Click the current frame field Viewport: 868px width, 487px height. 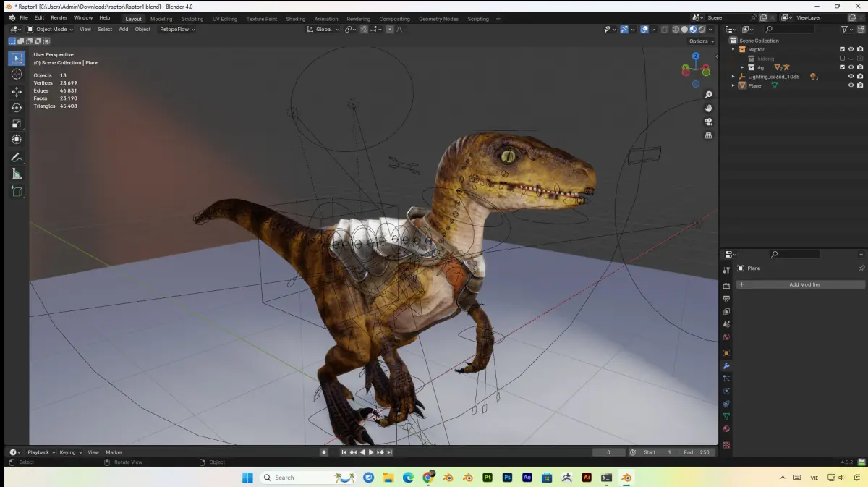click(x=609, y=452)
